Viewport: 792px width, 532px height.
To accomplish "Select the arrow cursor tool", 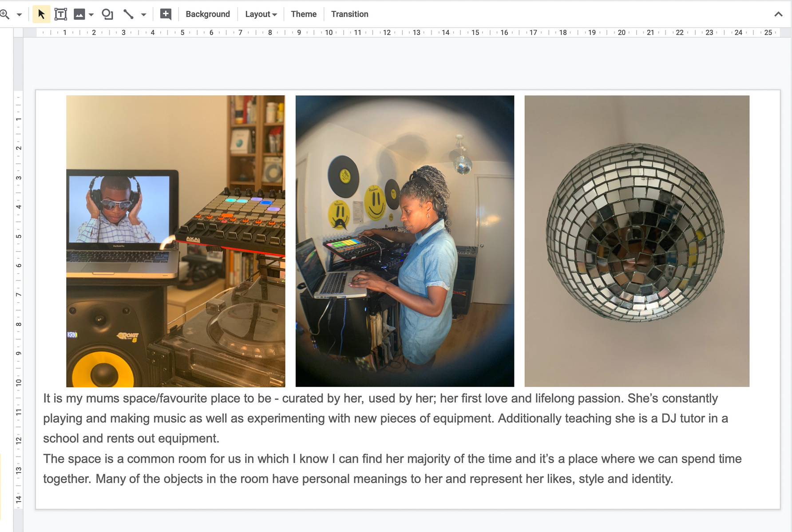I will click(x=41, y=14).
